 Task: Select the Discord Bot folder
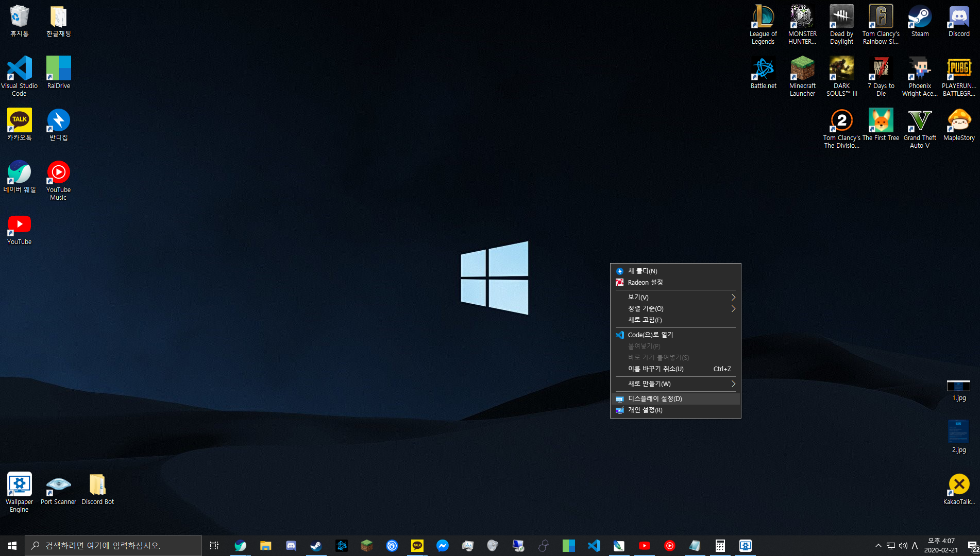coord(98,489)
